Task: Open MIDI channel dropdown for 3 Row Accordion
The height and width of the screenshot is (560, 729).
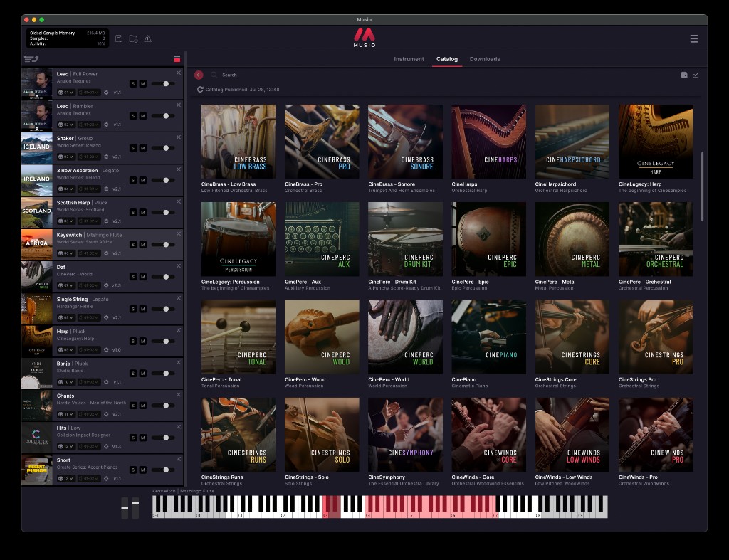Action: coord(65,189)
